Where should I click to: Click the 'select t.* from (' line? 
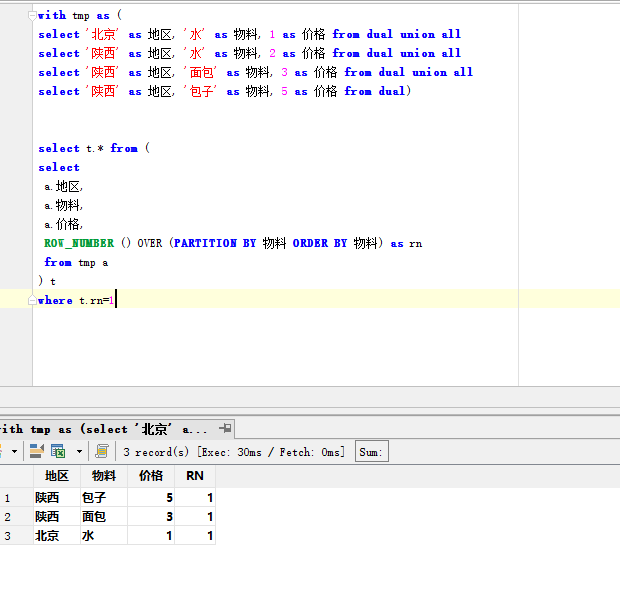point(94,148)
